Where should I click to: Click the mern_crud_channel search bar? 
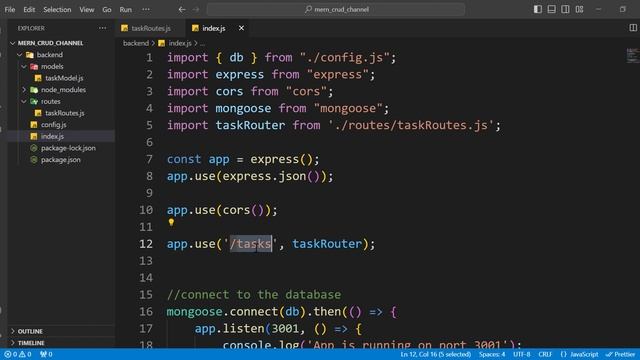coord(336,9)
